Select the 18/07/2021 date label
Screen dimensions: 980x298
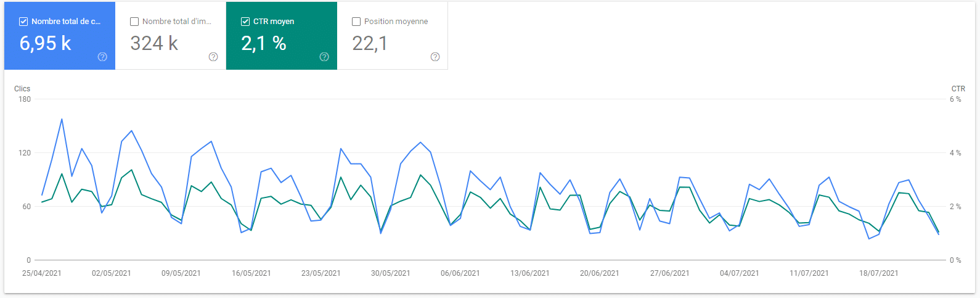click(x=879, y=273)
